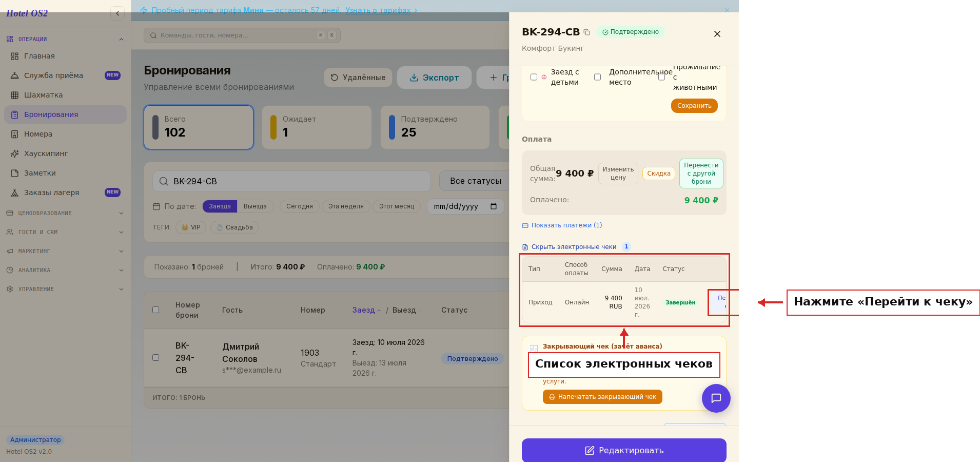Click the Hotel OS2 logo

(27, 13)
